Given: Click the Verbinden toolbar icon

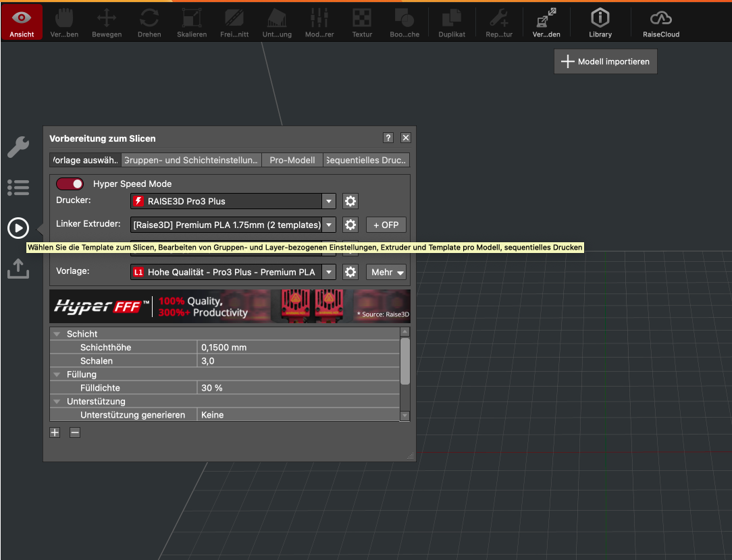Looking at the screenshot, I should (547, 22).
